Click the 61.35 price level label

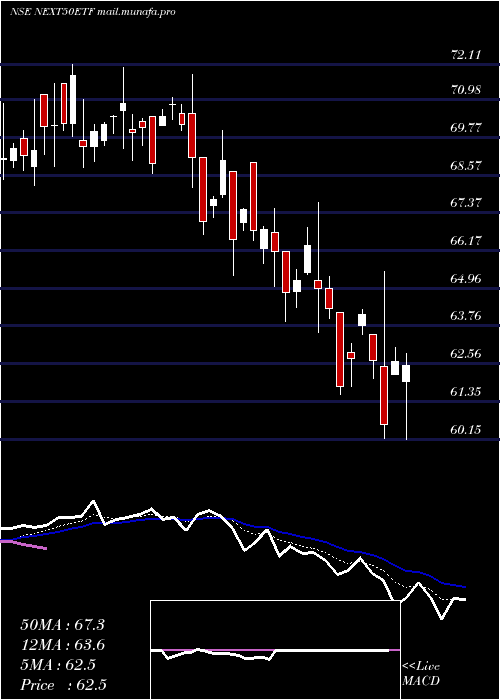pyautogui.click(x=466, y=392)
